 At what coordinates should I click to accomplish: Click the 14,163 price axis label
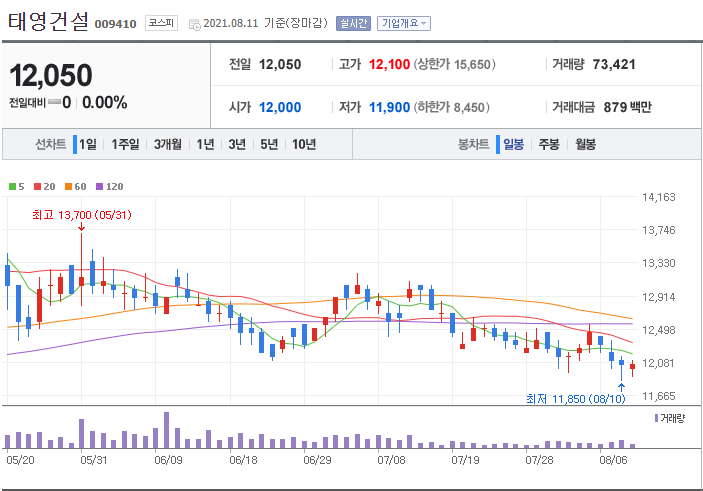pos(658,197)
